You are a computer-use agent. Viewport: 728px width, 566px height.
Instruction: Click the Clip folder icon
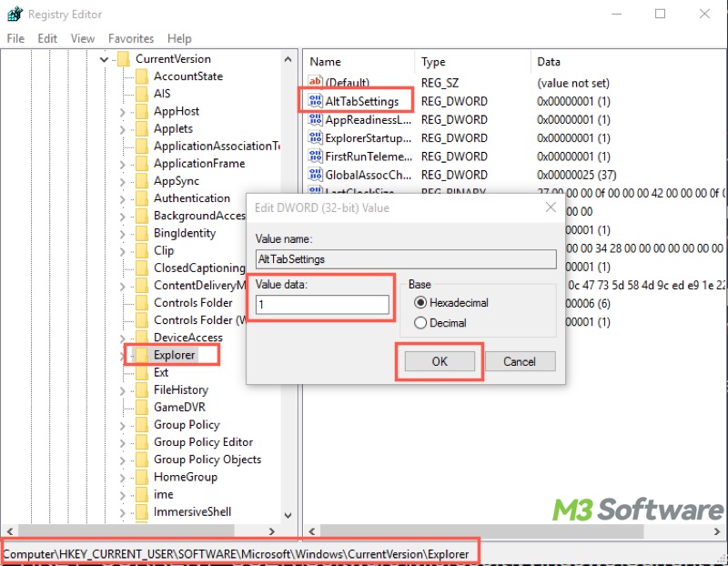pos(142,250)
